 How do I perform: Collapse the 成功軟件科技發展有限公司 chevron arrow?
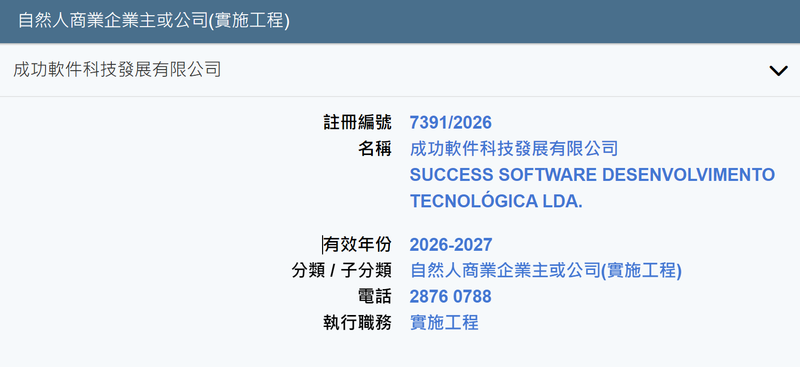pyautogui.click(x=778, y=71)
